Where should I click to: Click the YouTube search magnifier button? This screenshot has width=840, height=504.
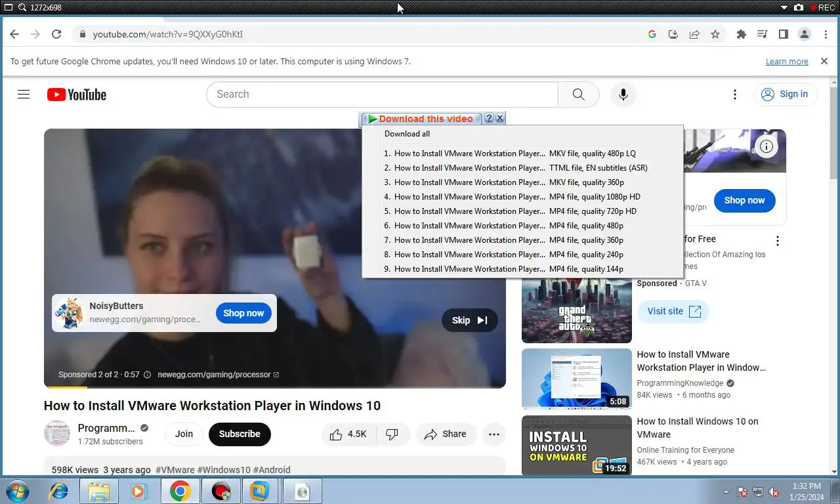(578, 94)
